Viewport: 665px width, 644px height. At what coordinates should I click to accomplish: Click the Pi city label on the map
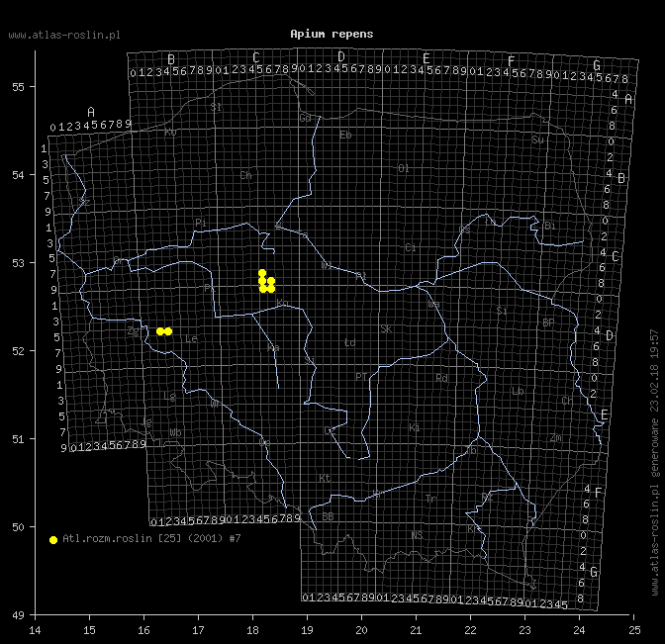[201, 223]
